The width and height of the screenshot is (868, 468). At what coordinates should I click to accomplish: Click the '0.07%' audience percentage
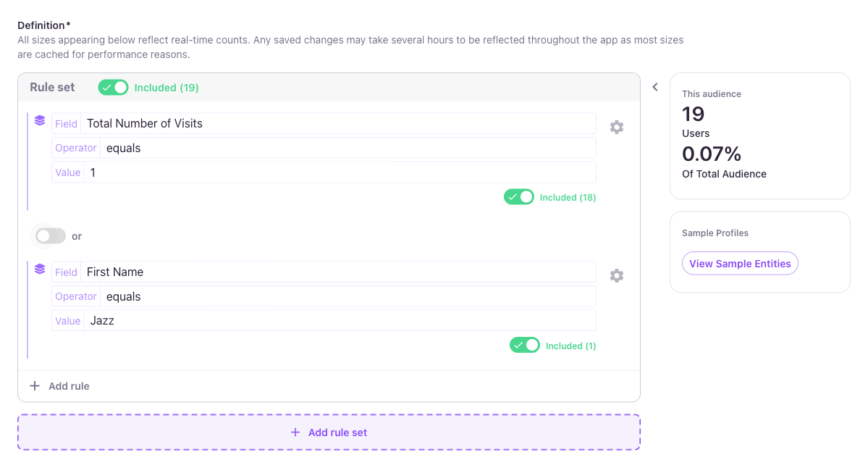coord(712,154)
